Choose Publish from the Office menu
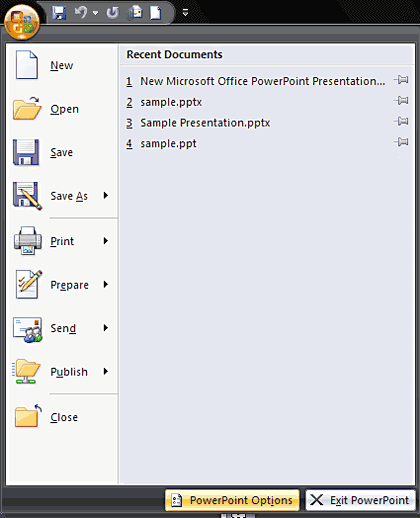Image resolution: width=420 pixels, height=518 pixels. [62, 371]
